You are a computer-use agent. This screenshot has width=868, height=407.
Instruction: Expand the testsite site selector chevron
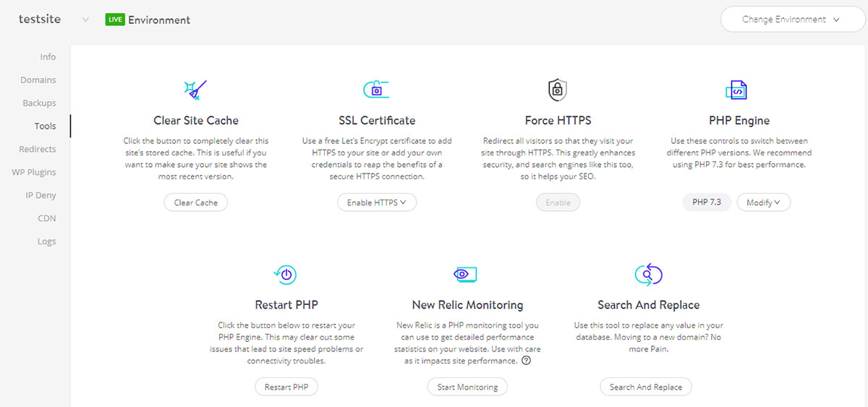point(85,20)
